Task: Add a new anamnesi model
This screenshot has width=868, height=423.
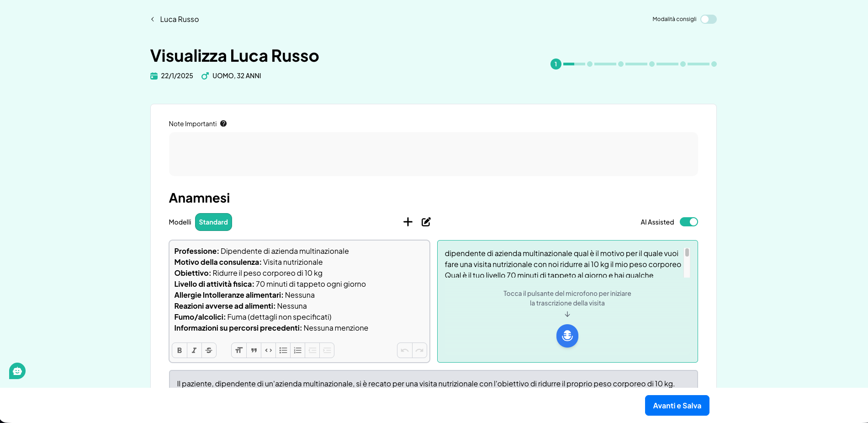Action: click(x=408, y=222)
